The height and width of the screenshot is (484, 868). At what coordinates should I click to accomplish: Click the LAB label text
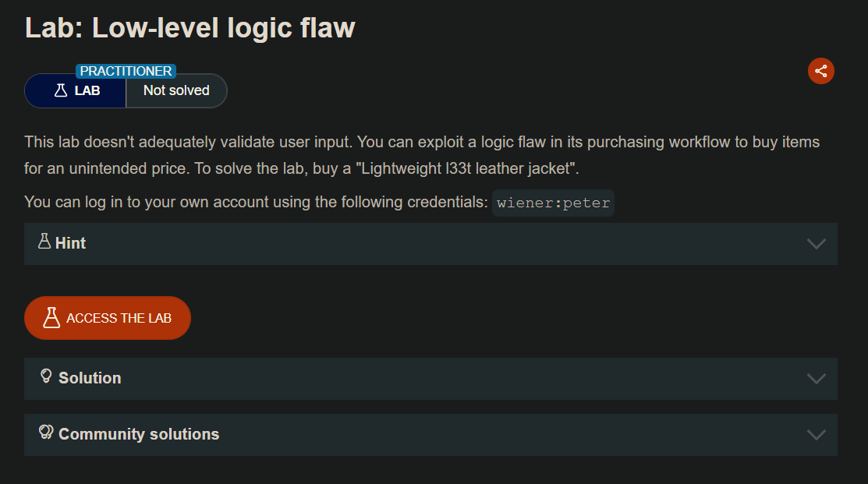(x=87, y=90)
